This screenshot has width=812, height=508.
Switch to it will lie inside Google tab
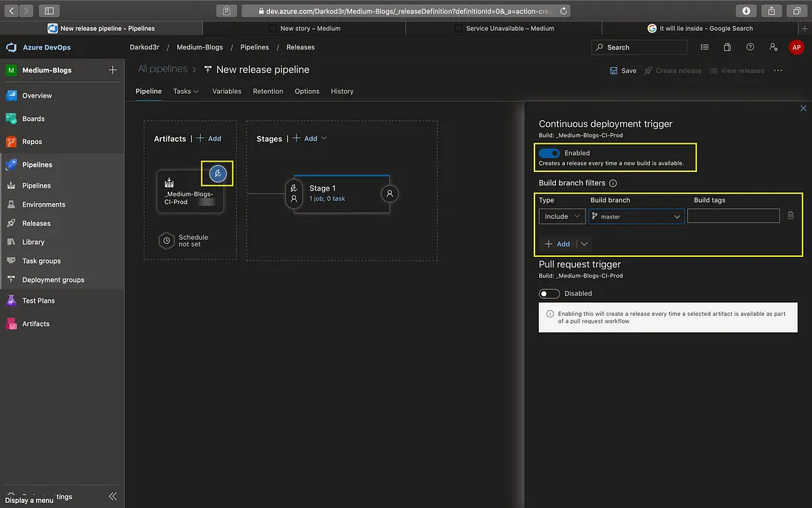pyautogui.click(x=700, y=29)
